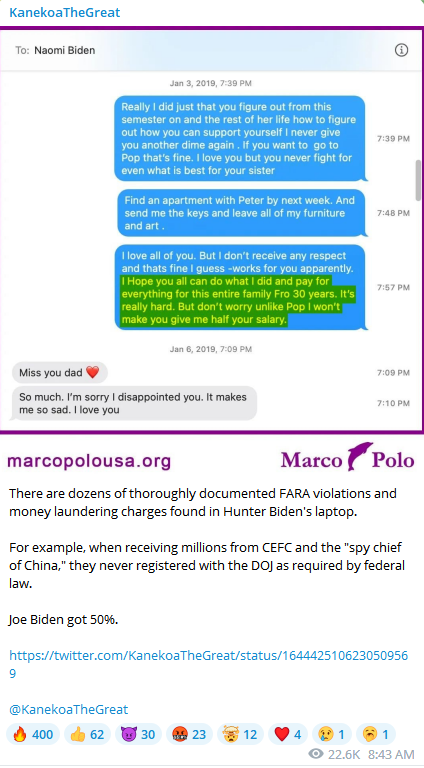Click the info icon beside Naomi Biden
This screenshot has height=768, width=424.
click(401, 50)
